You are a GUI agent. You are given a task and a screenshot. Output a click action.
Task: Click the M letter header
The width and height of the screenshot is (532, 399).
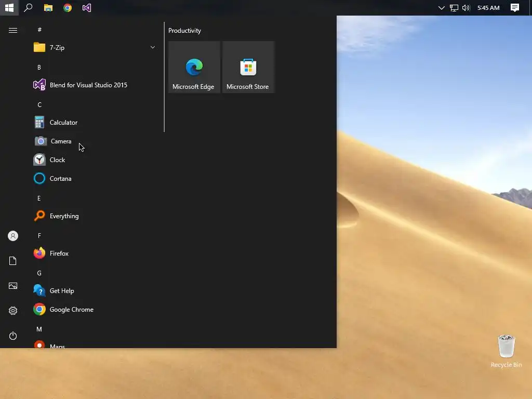pos(39,329)
